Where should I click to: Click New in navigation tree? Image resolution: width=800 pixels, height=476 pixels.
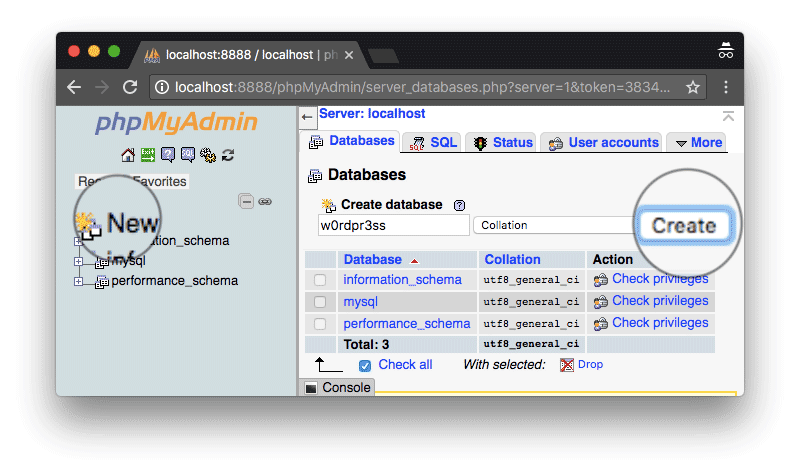132,223
